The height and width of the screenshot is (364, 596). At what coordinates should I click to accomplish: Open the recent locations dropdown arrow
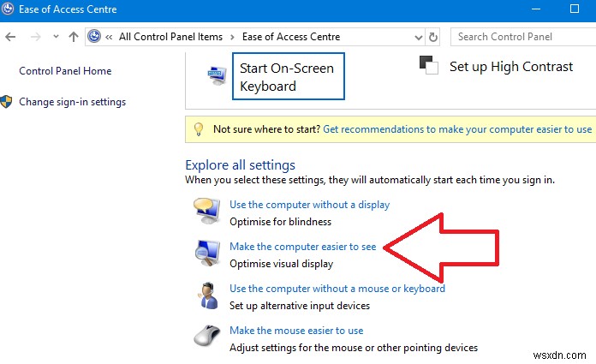click(x=56, y=37)
